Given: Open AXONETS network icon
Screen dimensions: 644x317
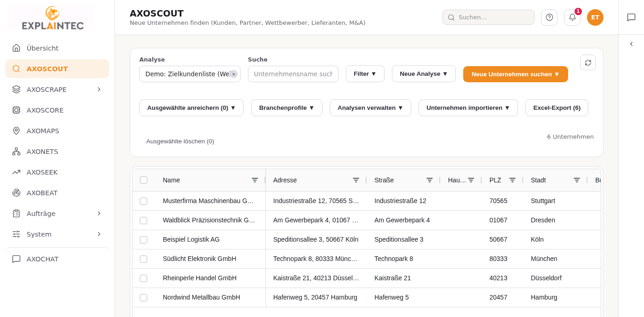Looking at the screenshot, I should coord(16,152).
